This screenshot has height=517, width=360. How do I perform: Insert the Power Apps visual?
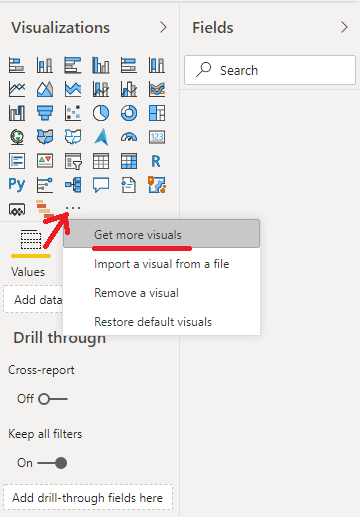(17, 210)
